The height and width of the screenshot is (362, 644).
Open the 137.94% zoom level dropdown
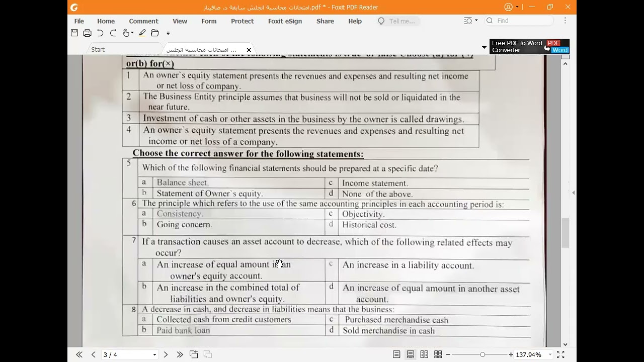click(x=549, y=355)
